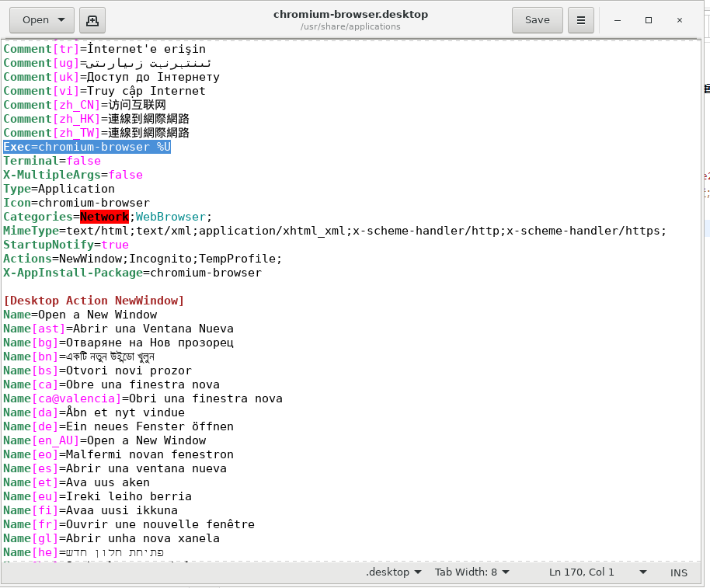This screenshot has width=710, height=588.
Task: Click the Terminal=false line
Action: [52, 161]
